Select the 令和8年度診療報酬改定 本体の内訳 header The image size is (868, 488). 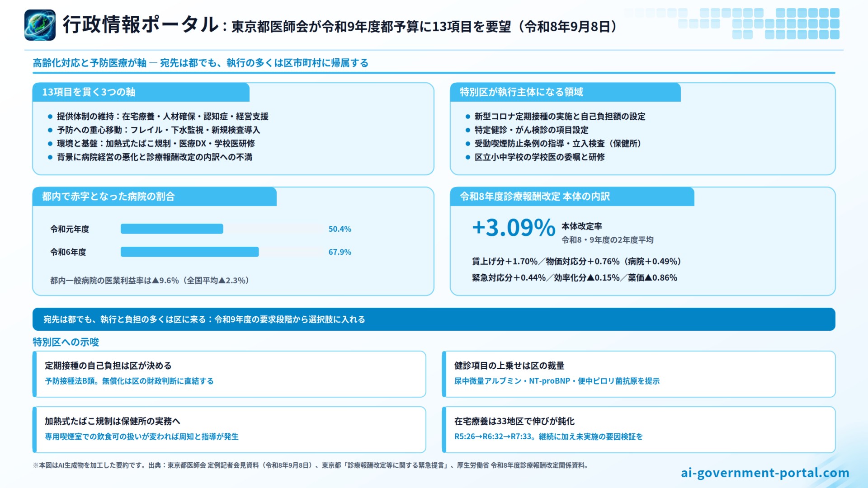pyautogui.click(x=572, y=197)
